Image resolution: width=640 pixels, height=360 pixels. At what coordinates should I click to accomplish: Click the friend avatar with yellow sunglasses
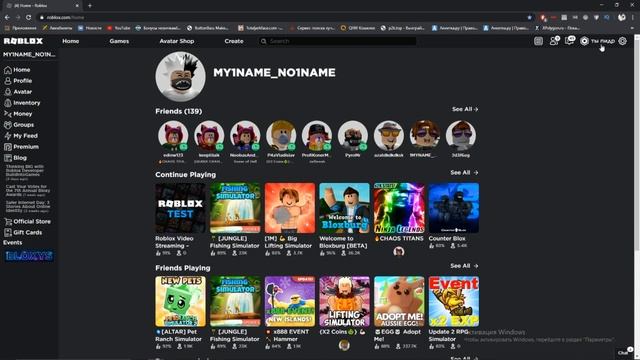click(389, 136)
